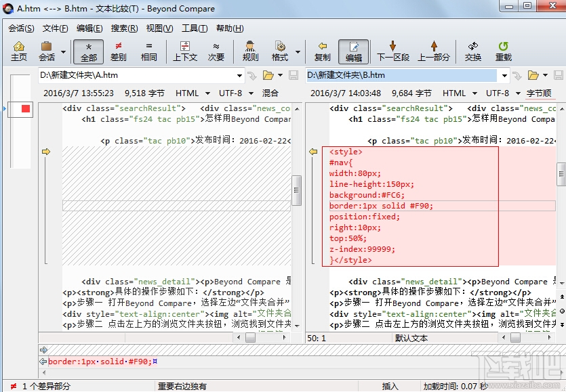Toggle the 相同 (Same lines) display filter
This screenshot has width=566, height=392.
pyautogui.click(x=149, y=51)
